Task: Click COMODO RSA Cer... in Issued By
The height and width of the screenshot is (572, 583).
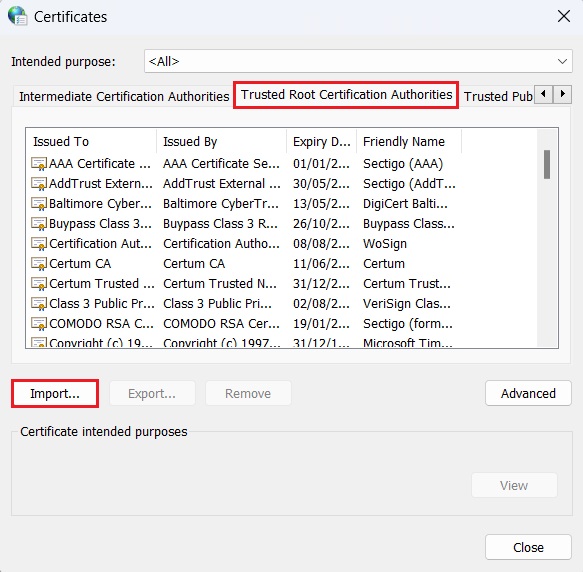Action: pos(221,324)
